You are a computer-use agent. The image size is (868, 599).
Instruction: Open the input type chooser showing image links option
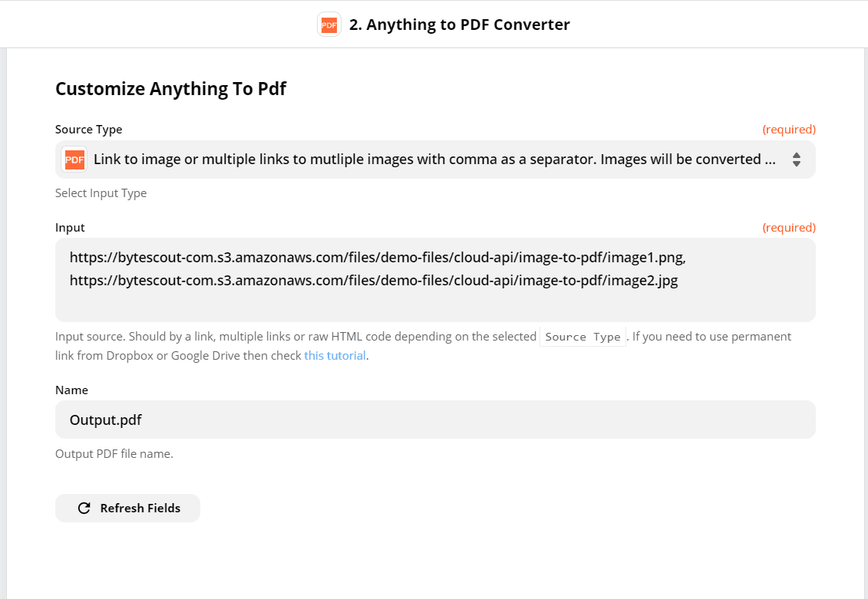tap(434, 159)
